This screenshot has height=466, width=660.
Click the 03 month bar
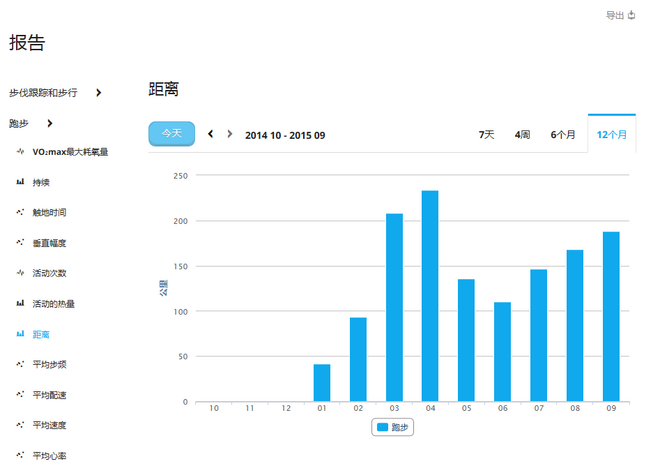pyautogui.click(x=394, y=307)
